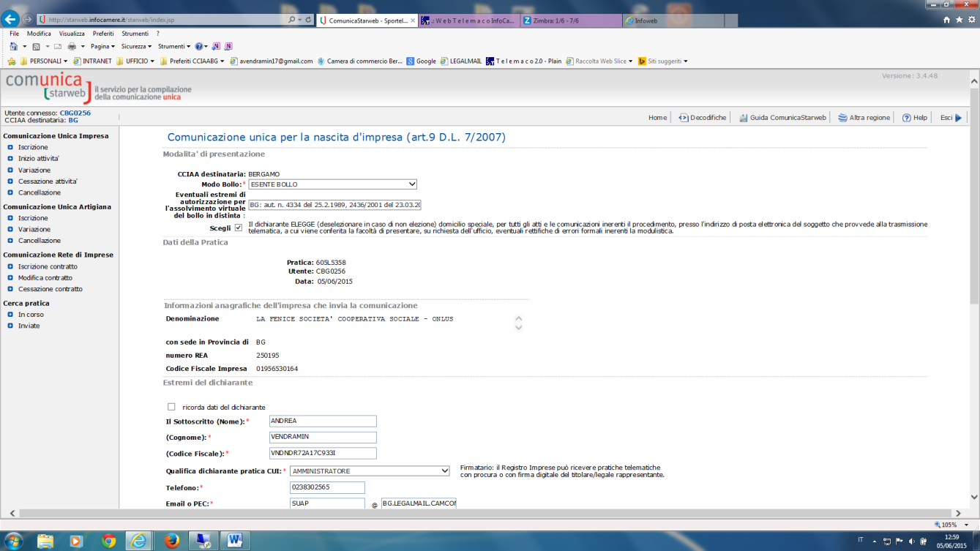Click the IE Home icon at top right
This screenshot has height=551, width=980.
pyautogui.click(x=947, y=20)
